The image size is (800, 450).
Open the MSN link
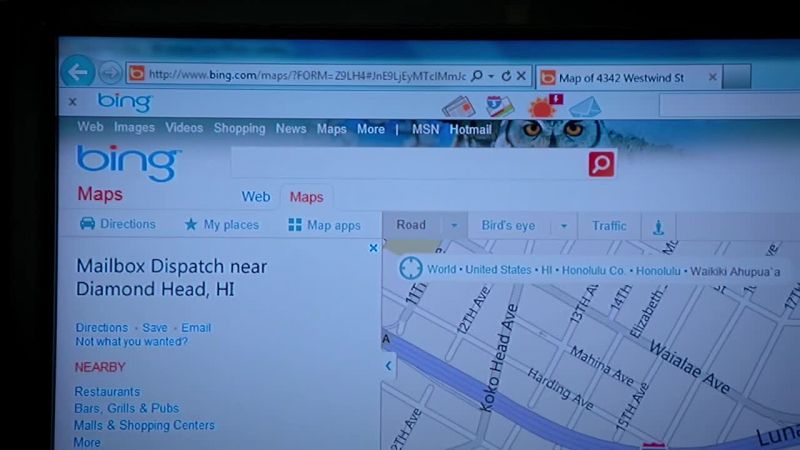tap(426, 130)
